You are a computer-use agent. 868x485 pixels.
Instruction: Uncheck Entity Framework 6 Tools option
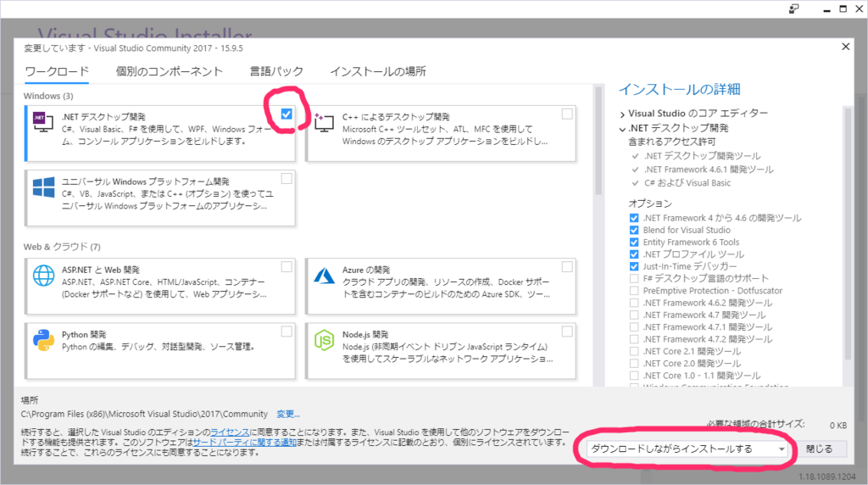click(x=634, y=242)
